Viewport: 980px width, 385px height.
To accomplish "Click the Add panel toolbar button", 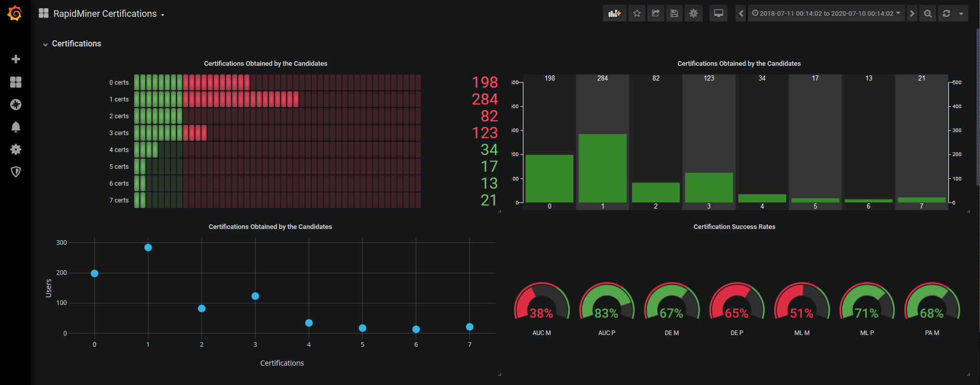I will click(x=614, y=14).
